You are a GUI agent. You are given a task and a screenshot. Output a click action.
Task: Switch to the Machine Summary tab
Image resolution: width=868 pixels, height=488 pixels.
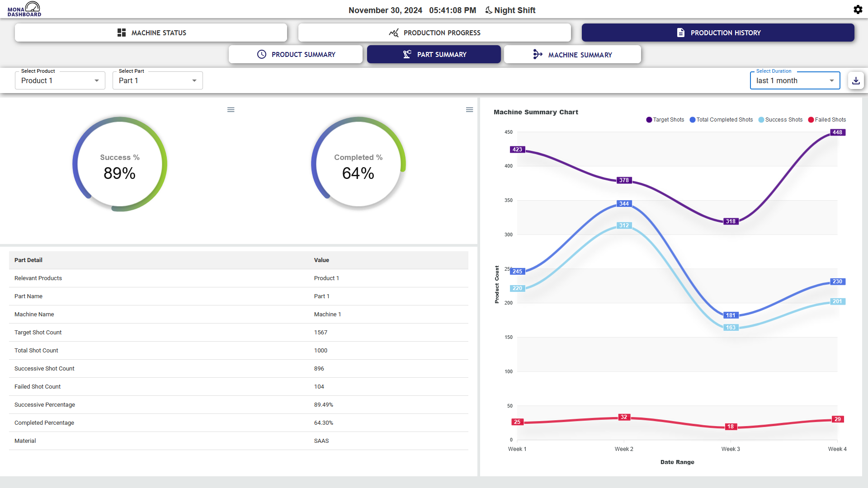[x=572, y=54]
